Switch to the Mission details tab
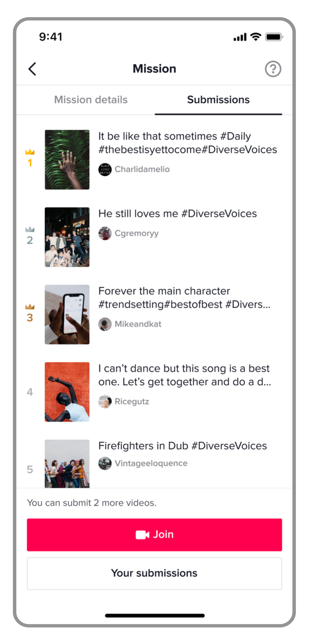309x644 pixels. 91,100
